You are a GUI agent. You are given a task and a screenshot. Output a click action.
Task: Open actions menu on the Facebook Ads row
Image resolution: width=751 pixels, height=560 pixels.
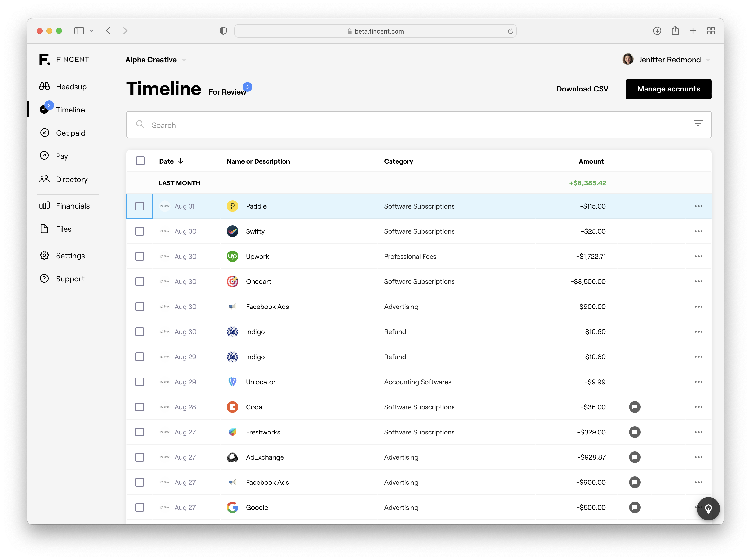click(x=698, y=307)
